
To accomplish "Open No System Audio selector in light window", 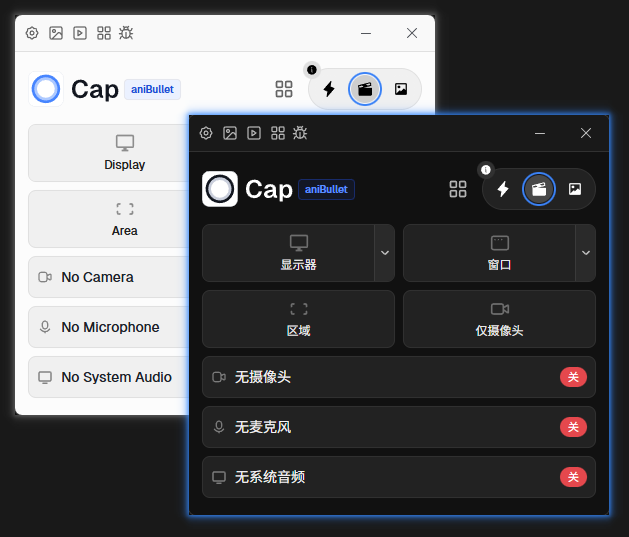I will coord(109,377).
